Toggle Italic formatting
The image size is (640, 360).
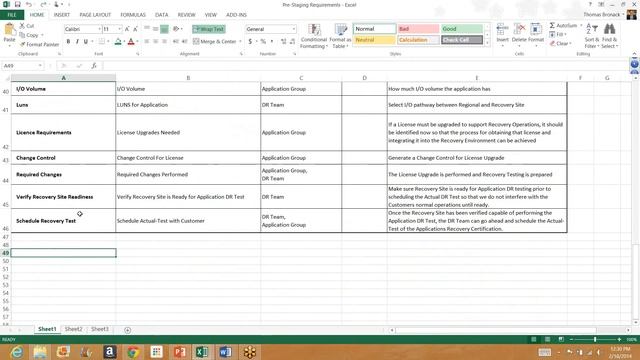77,41
